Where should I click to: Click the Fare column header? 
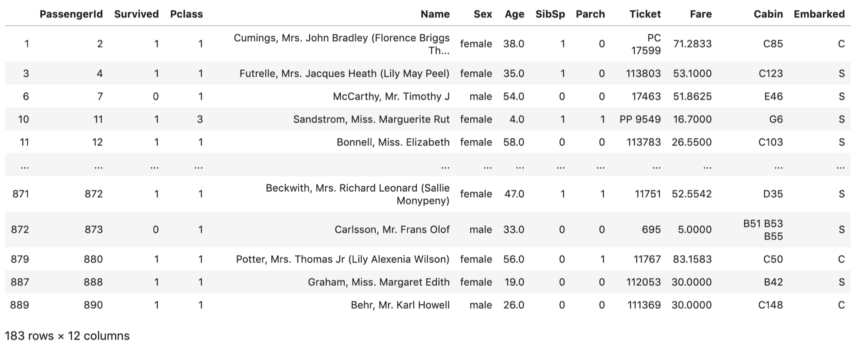[700, 14]
